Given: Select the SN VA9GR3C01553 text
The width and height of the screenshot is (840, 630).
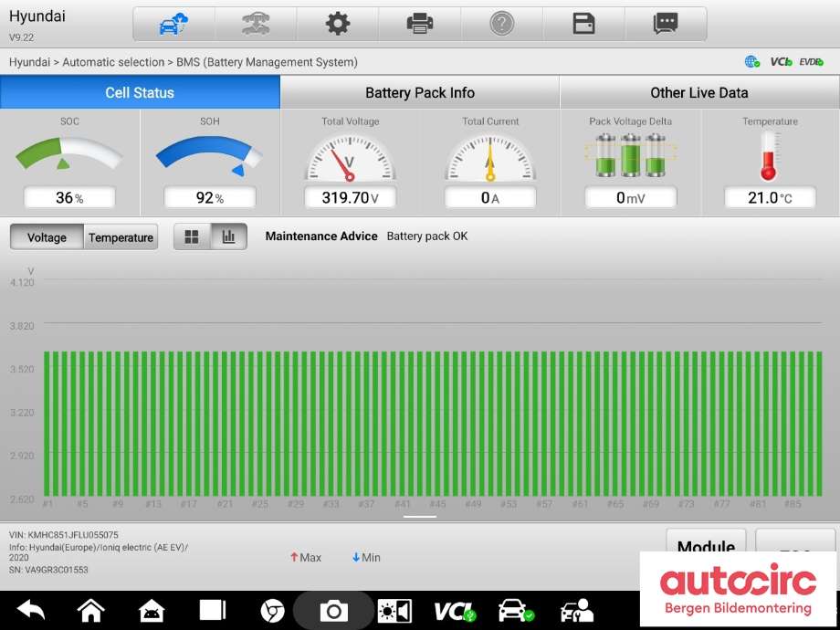Looking at the screenshot, I should tap(48, 570).
